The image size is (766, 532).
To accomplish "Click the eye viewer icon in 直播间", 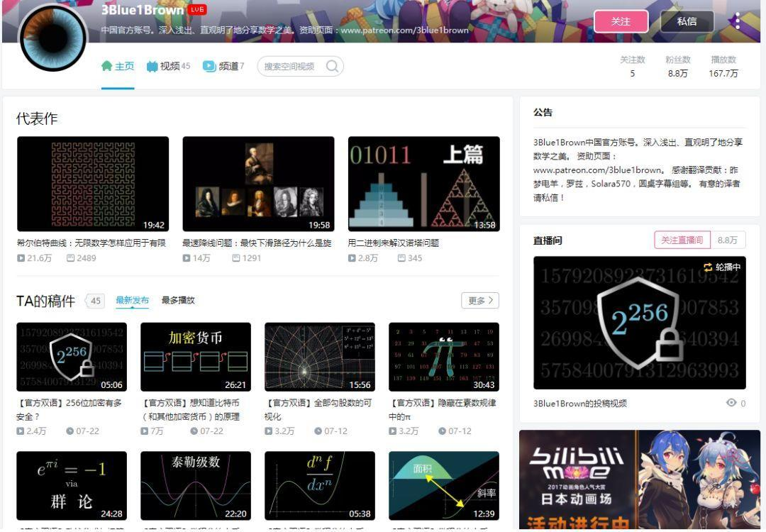I will [731, 402].
